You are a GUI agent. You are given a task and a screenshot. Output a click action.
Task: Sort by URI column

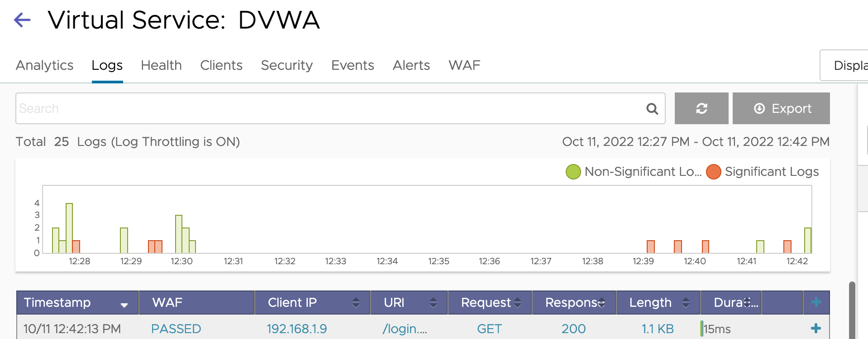409,302
